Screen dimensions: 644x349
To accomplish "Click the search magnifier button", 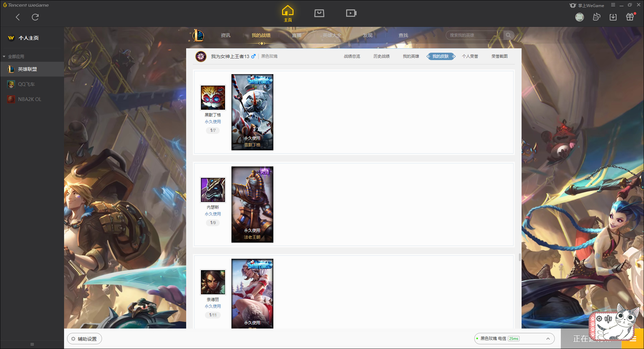I will pyautogui.click(x=508, y=35).
